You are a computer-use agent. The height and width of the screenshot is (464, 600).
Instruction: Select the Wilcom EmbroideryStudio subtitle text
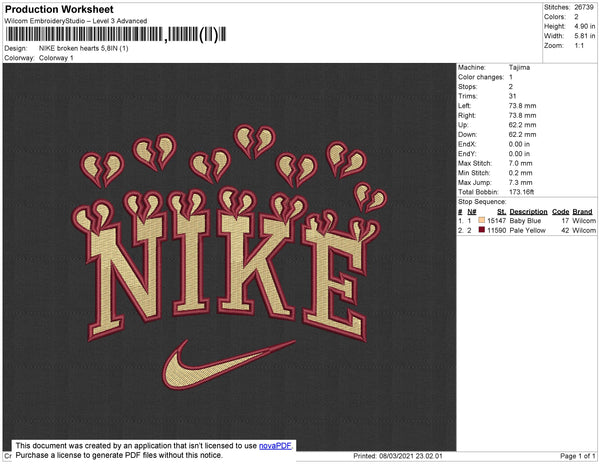point(76,21)
